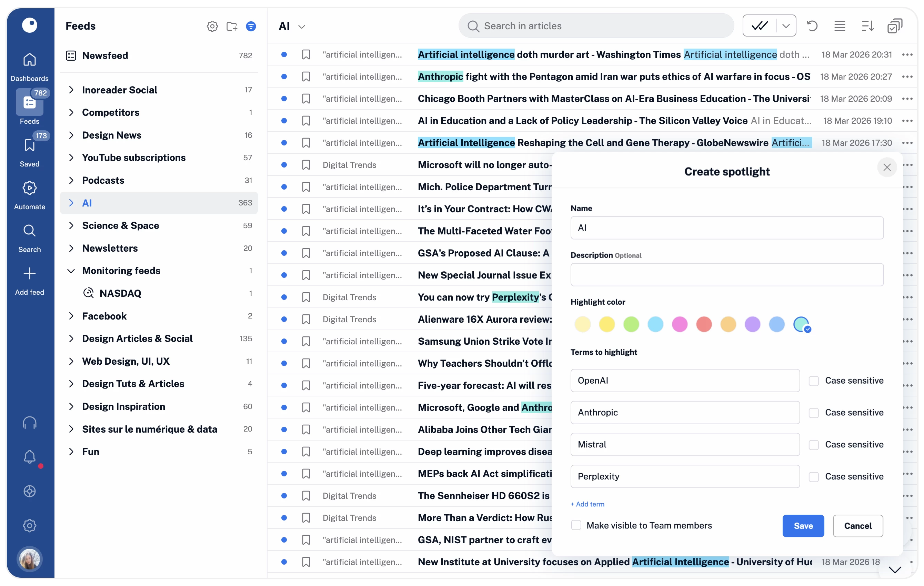Select the Newsfeed item
Image resolution: width=924 pixels, height=586 pixels.
105,55
